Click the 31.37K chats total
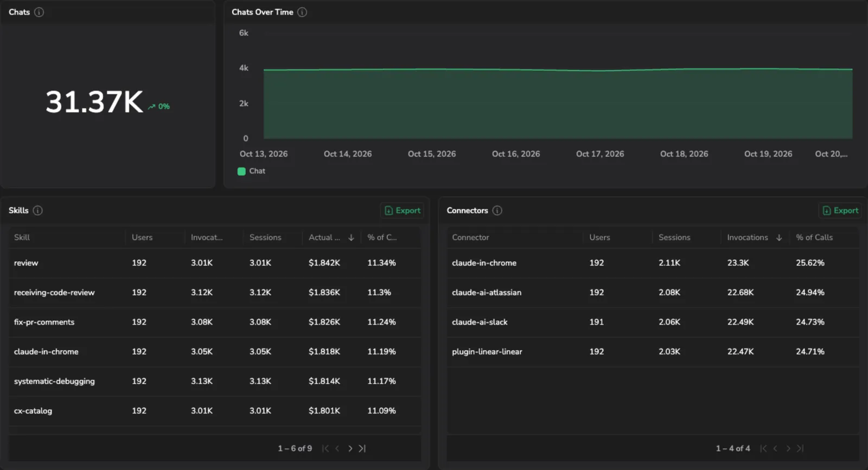The width and height of the screenshot is (868, 470). coord(94,102)
